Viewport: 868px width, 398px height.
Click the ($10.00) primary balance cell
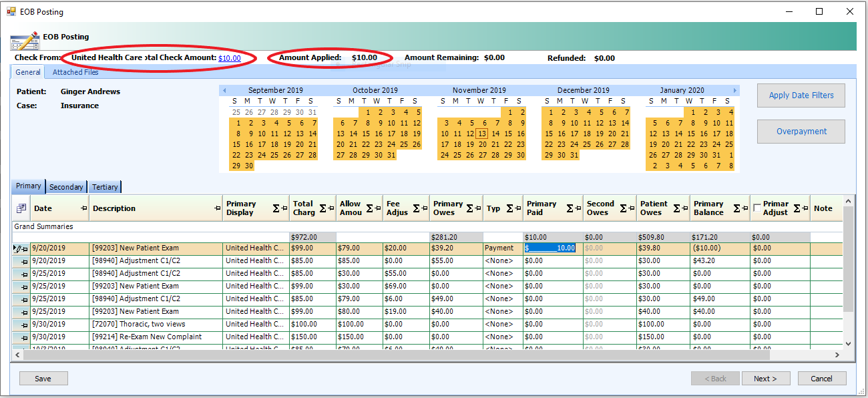720,248
